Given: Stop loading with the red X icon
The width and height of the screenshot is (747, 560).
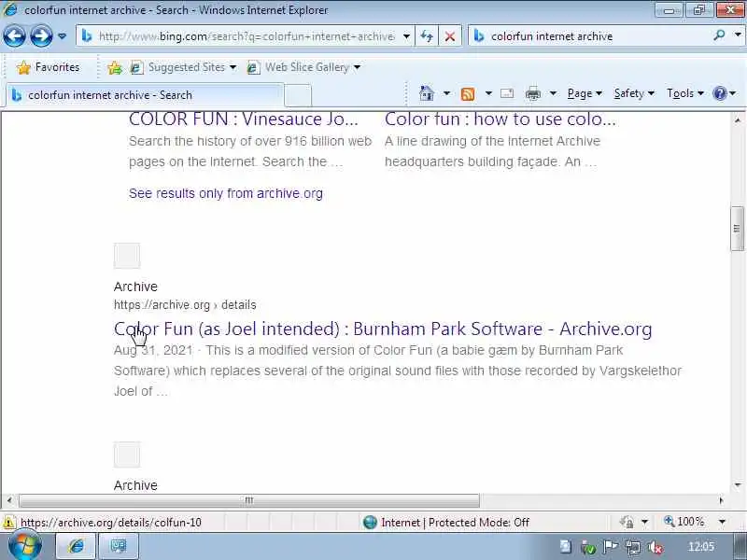Looking at the screenshot, I should click(x=449, y=36).
